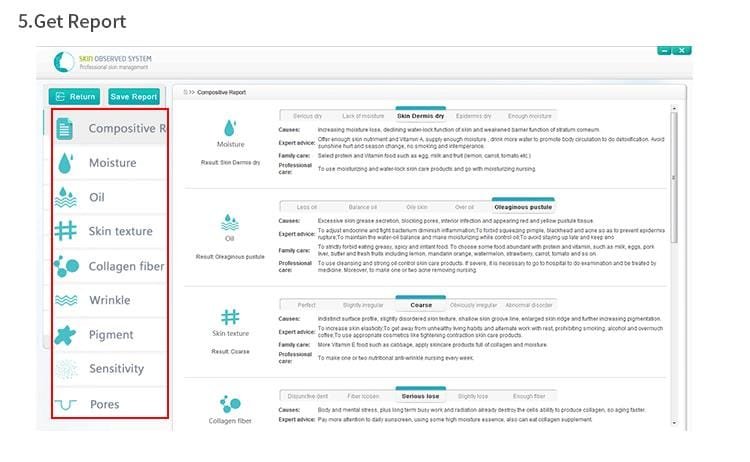Select the Serious dry moisture level tab
The image size is (750, 462).
[x=307, y=116]
